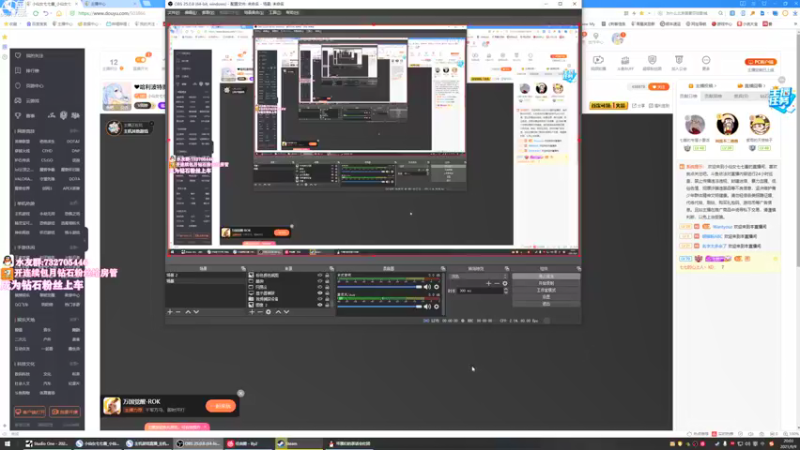Screen dimensions: 800x450
Task: Click the shield icon above the chat panel
Action: [x=652, y=60]
